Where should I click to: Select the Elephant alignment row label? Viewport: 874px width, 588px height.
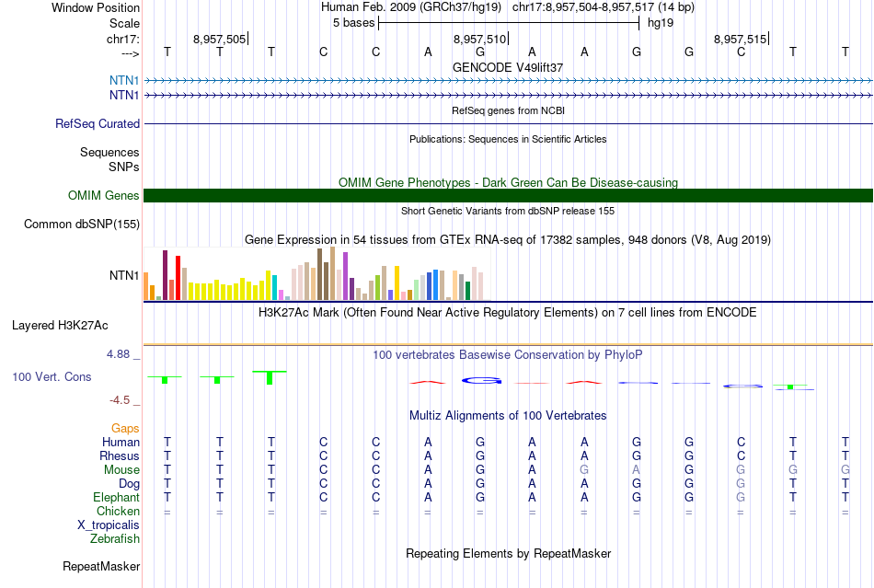coord(116,497)
